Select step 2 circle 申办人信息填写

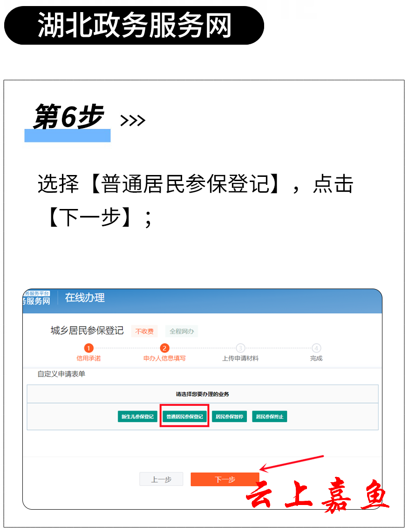[x=164, y=348]
